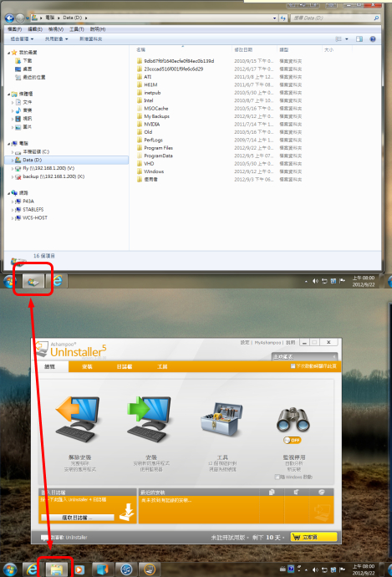
Task: Click the binoculars monitoring icon
Action: tap(293, 420)
